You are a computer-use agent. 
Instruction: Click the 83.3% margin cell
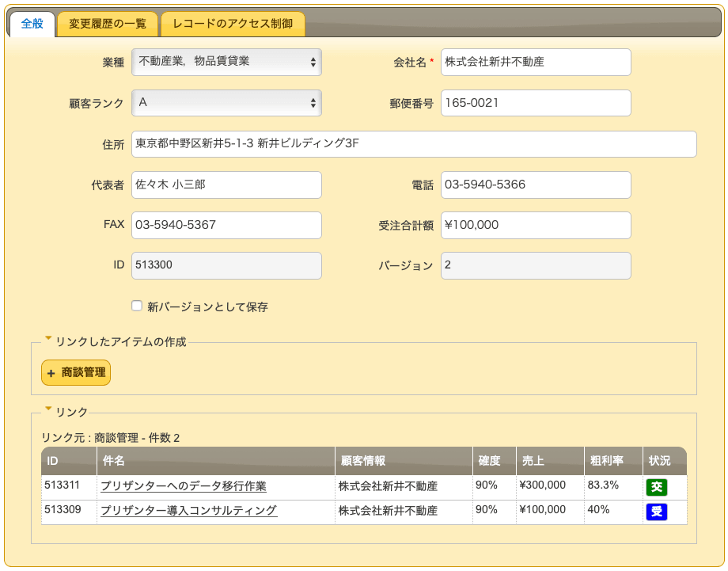point(614,487)
